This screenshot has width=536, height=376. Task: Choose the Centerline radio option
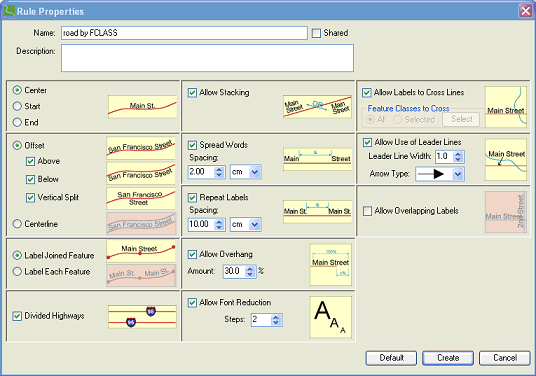point(17,224)
